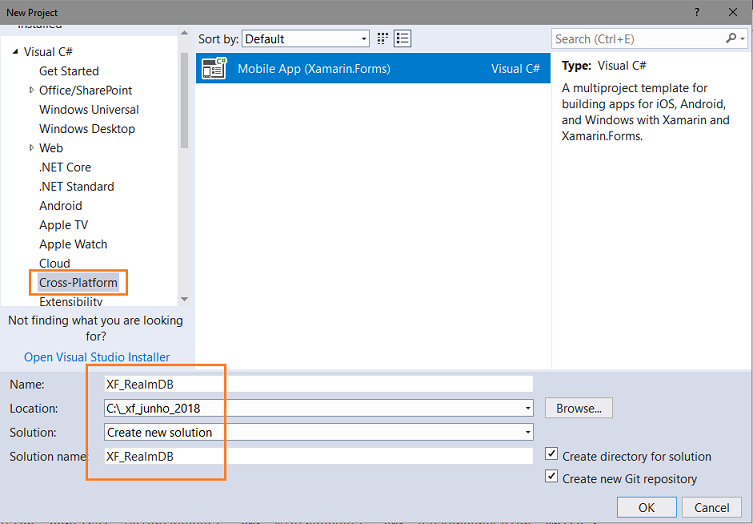Screen dimensions: 753x524
Task: Click the Mobile App template icon
Action: coord(214,68)
